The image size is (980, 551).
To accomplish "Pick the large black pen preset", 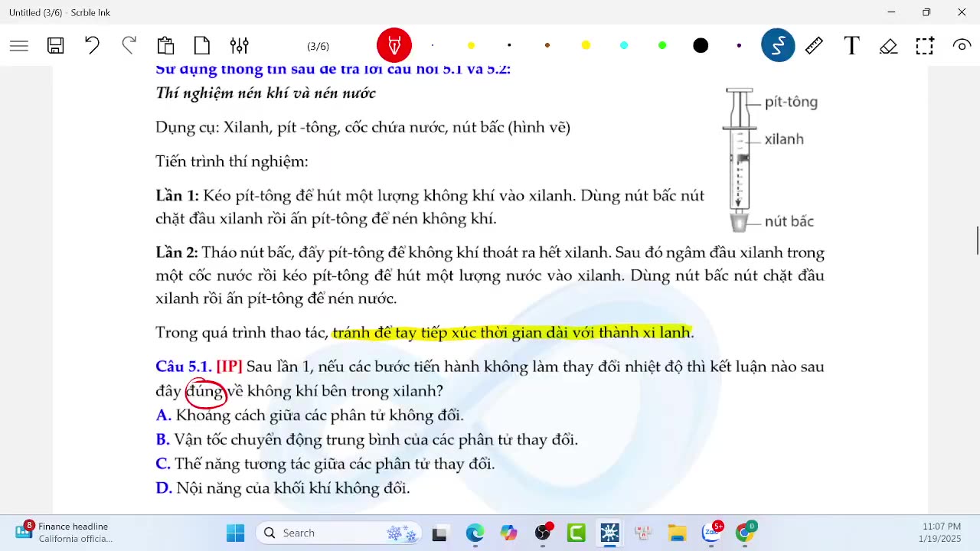I will click(701, 46).
